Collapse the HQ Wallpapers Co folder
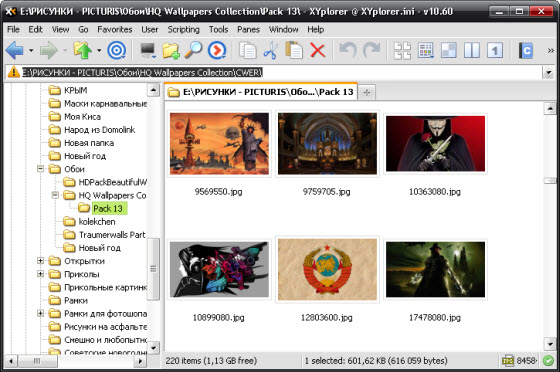The image size is (560, 372). tap(55, 195)
